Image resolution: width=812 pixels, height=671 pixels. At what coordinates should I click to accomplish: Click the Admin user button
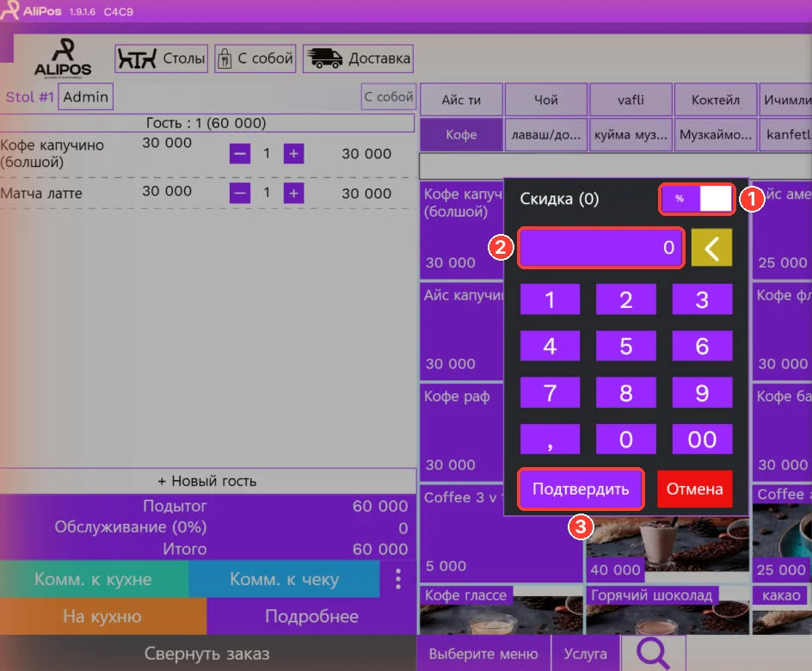point(86,97)
